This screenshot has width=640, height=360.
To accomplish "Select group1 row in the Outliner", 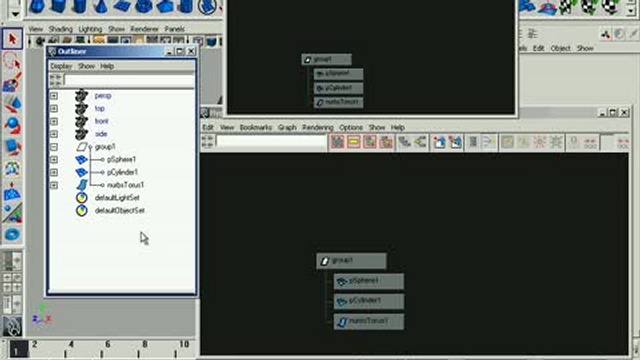I will click(105, 147).
